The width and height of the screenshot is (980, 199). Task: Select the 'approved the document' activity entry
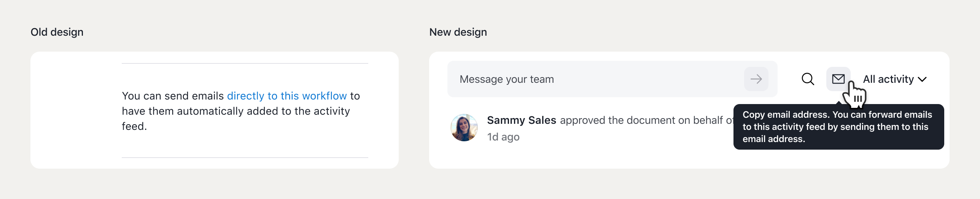point(611,120)
